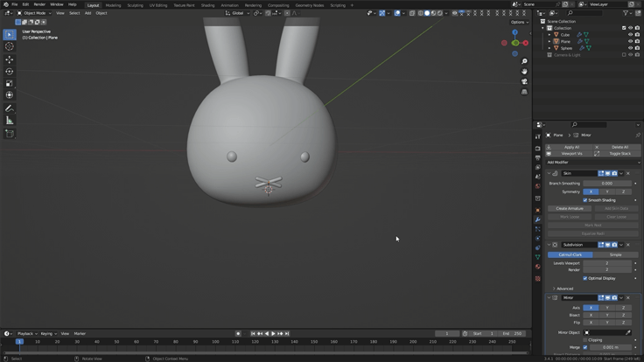644x362 pixels.
Task: Toggle Mirror Axis Z button
Action: coord(624,308)
